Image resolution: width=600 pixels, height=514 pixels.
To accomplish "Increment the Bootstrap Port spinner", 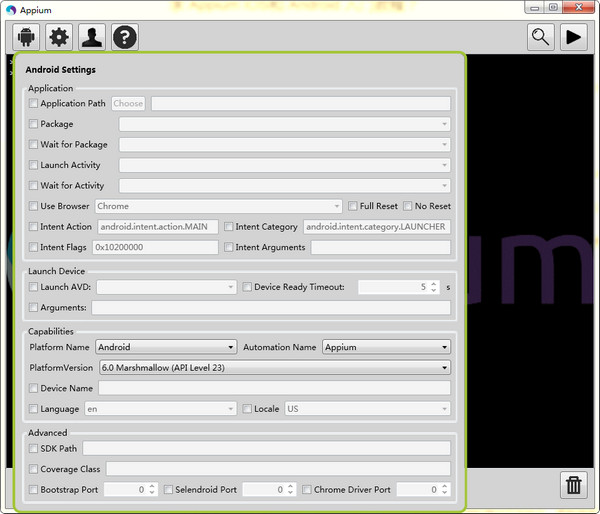I will tap(153, 486).
